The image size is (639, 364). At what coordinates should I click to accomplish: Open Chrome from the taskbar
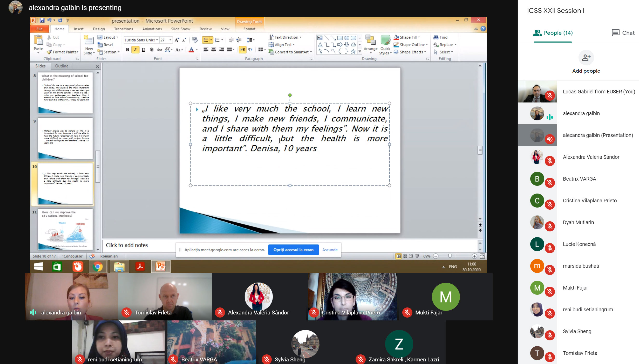click(98, 267)
